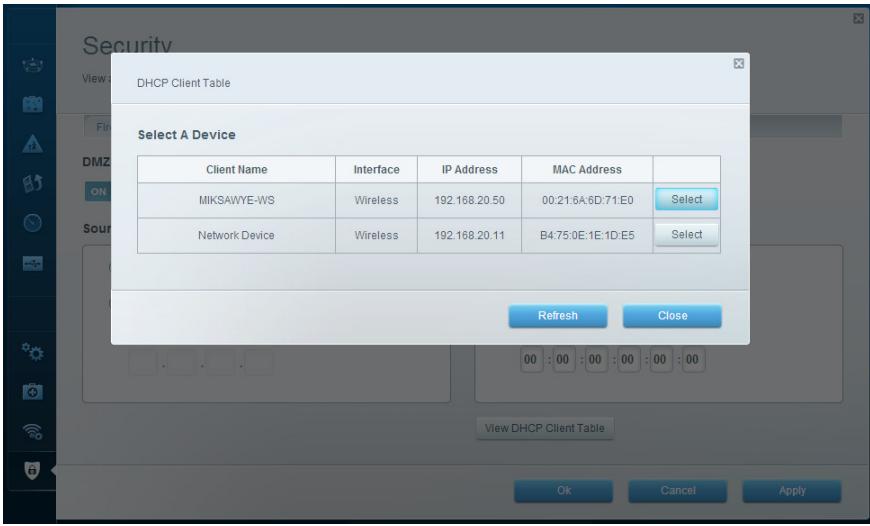The image size is (870, 526).
Task: Click the IP Address column header
Action: pyautogui.click(x=469, y=170)
